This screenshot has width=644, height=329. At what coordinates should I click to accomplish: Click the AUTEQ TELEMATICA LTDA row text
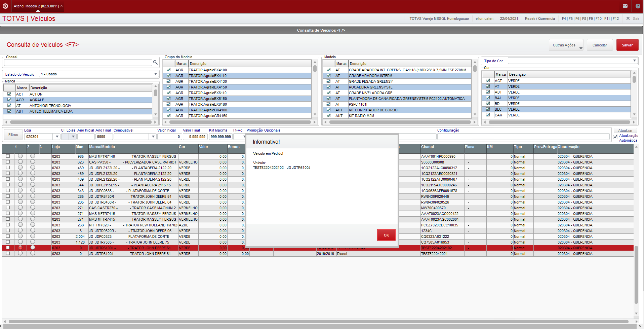pyautogui.click(x=51, y=111)
